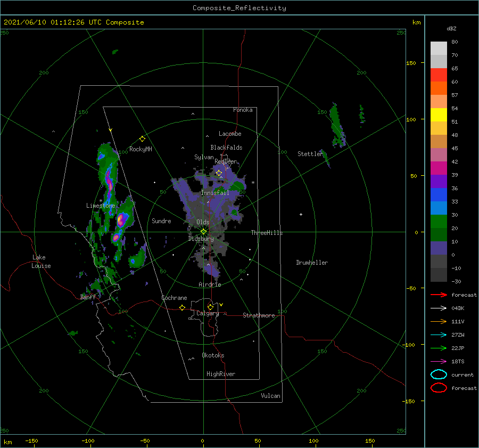479x448 pixels.
Task: Click the current legend label
Action: (x=463, y=374)
